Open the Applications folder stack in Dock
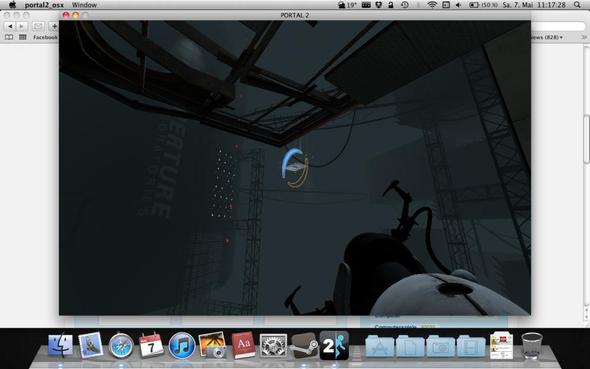Screen dimensions: 590x369 (x=380, y=346)
